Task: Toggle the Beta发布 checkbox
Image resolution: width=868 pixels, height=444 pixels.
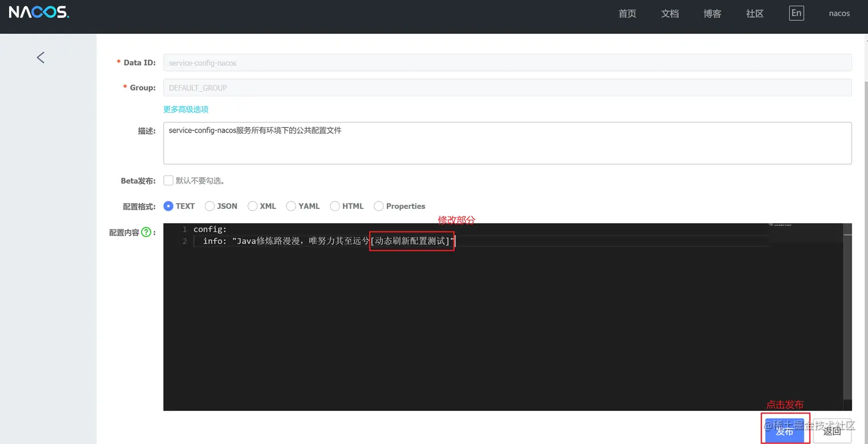Action: (x=168, y=180)
